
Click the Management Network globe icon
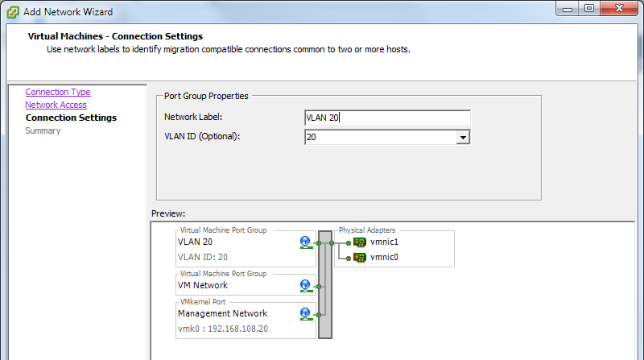point(305,314)
